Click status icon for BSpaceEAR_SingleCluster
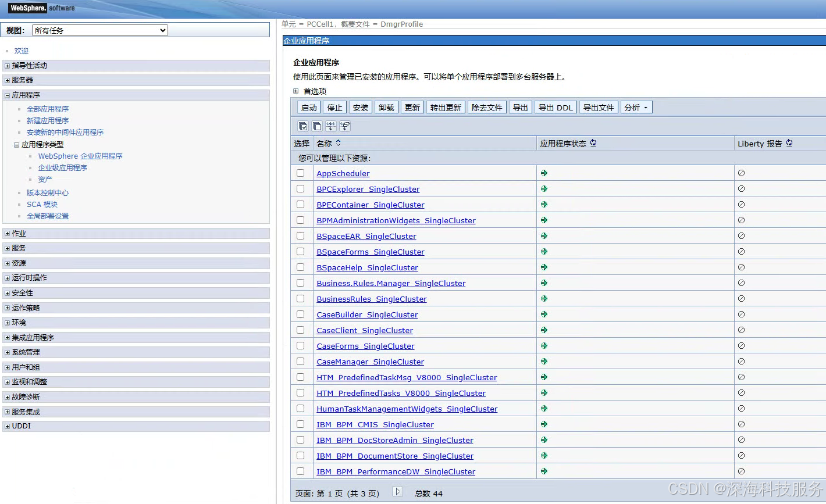This screenshot has width=826, height=504. click(x=544, y=236)
